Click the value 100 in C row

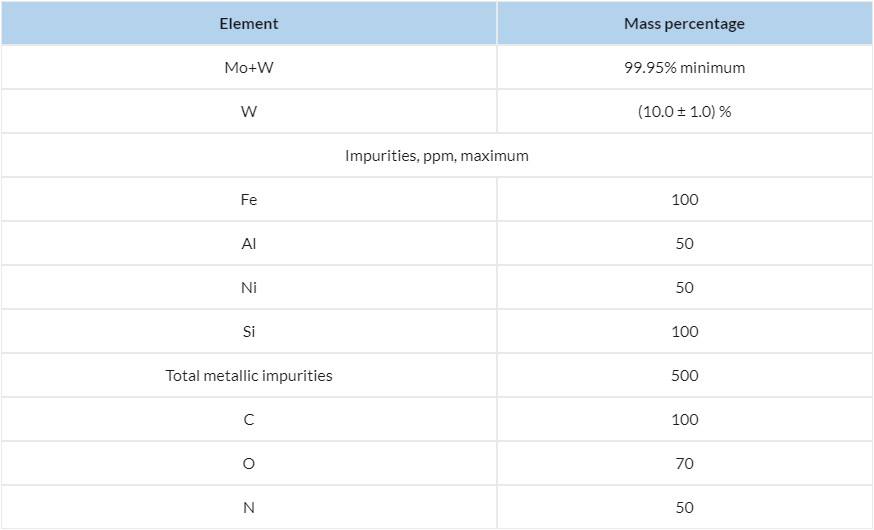(684, 420)
